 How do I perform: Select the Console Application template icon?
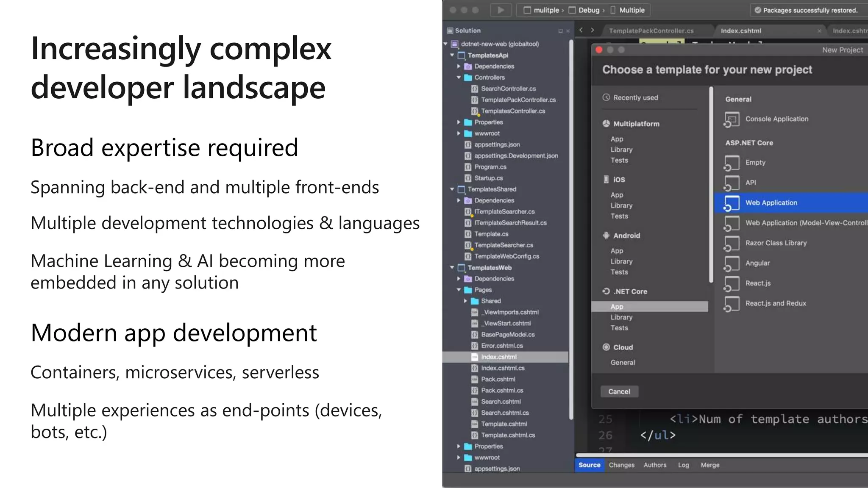(x=732, y=119)
